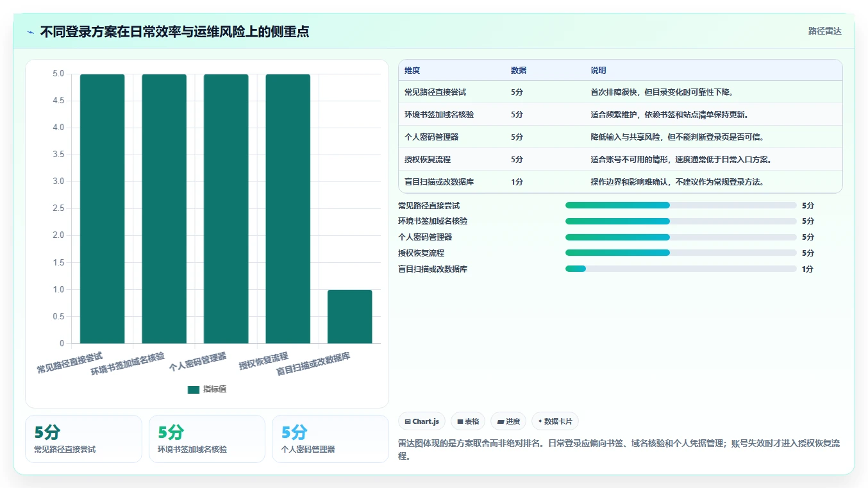Click description 首次排障很快，但目录变化时可靠性下降。
This screenshot has height=488, width=868.
click(x=662, y=92)
